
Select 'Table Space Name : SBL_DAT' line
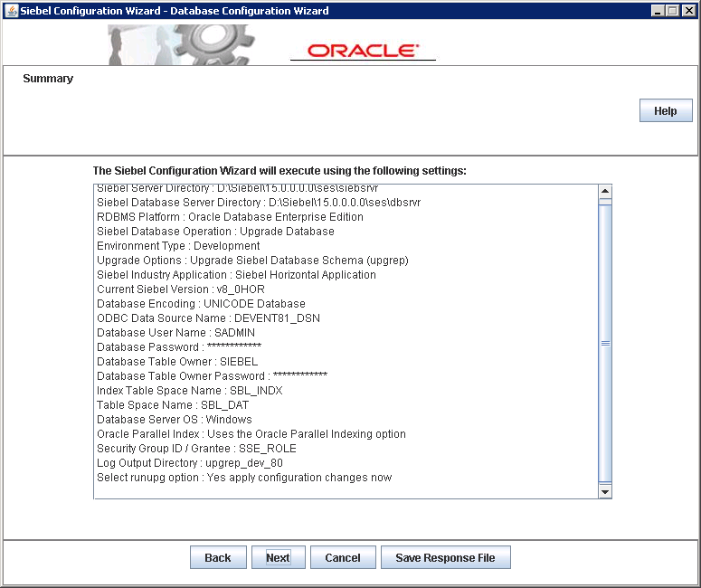point(173,404)
